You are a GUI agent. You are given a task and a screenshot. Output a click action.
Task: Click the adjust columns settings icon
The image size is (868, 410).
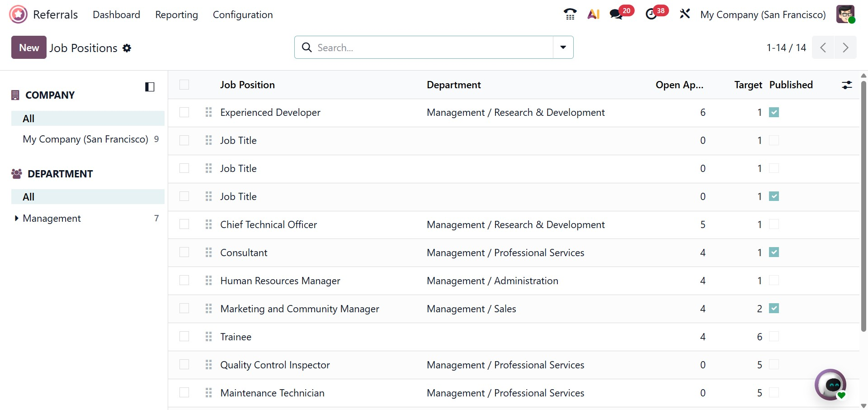tap(847, 85)
